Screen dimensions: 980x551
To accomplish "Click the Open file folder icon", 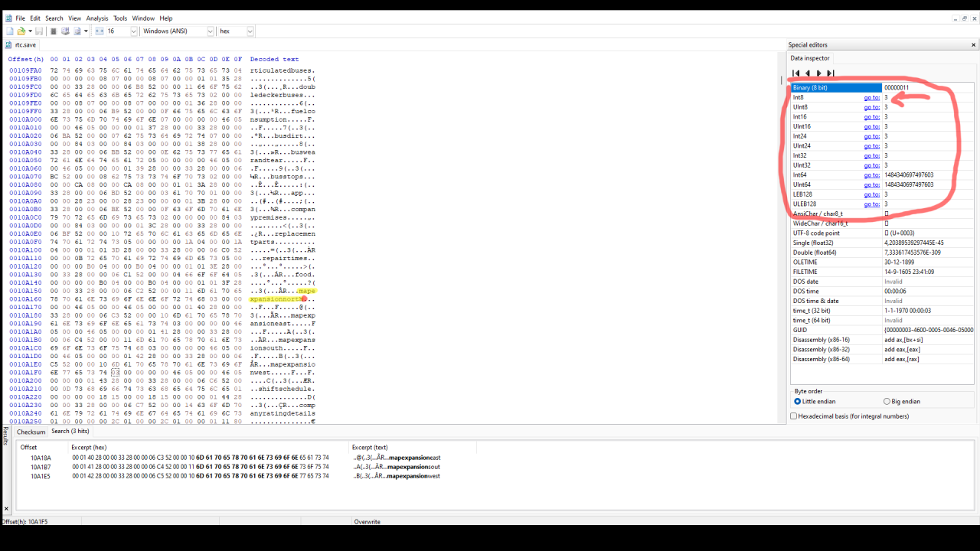I will pos(21,31).
